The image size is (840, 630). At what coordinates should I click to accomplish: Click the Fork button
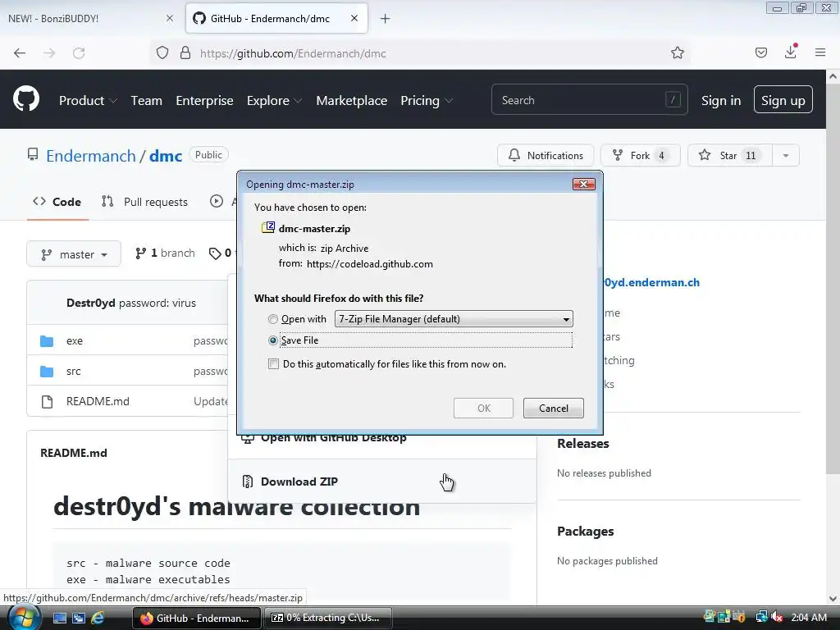click(x=640, y=155)
